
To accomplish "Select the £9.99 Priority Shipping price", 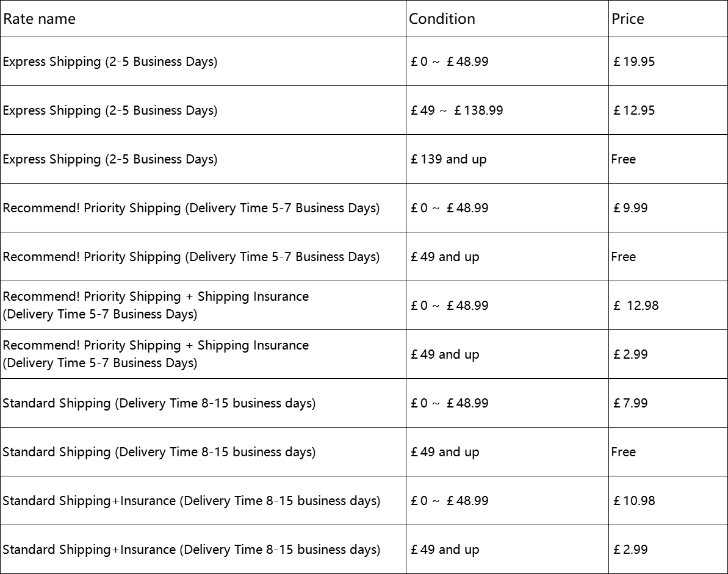I will click(630, 208).
